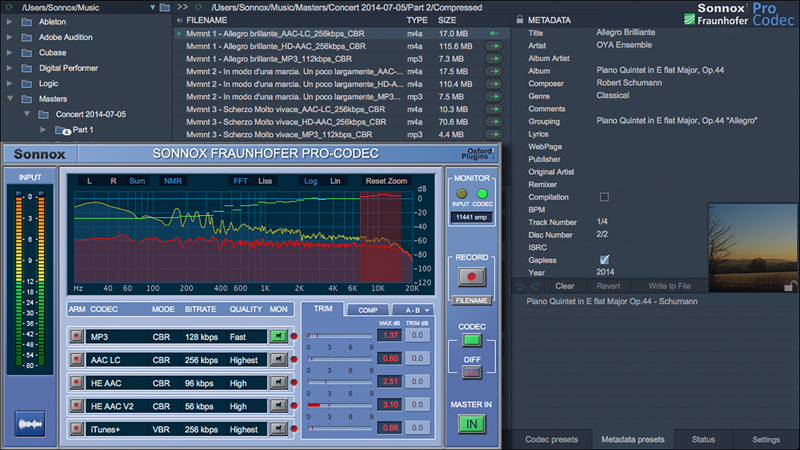The width and height of the screenshot is (800, 450).
Task: Arm the HE AAC codec row
Action: tap(77, 383)
